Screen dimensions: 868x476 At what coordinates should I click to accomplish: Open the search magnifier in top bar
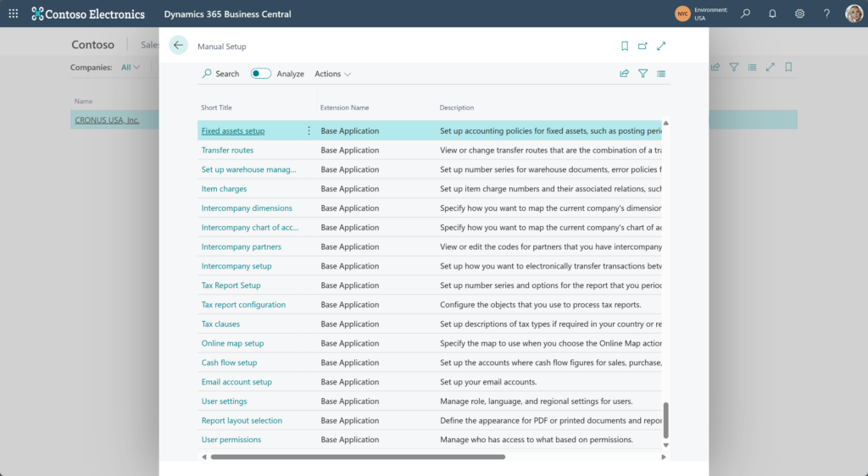point(746,14)
